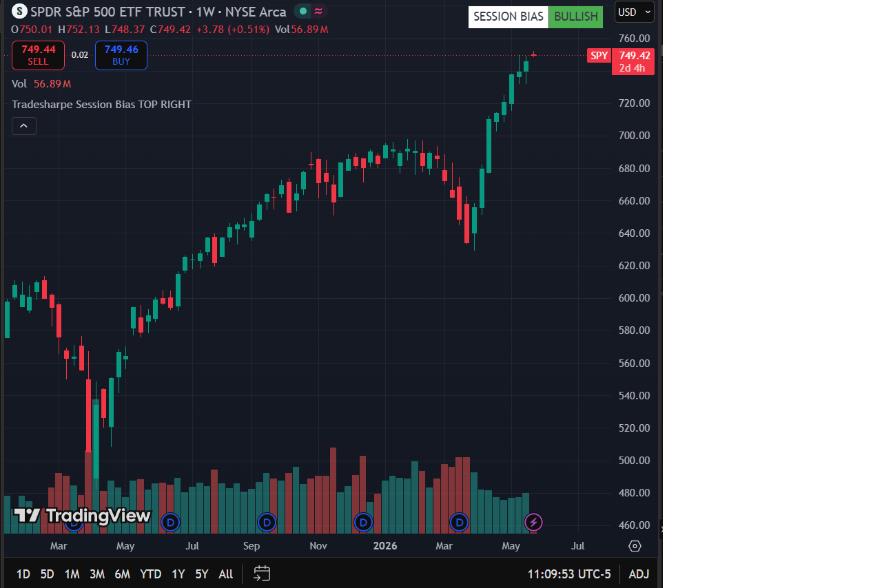This screenshot has width=873, height=588.
Task: Click the H752.13 high value
Action: [x=79, y=29]
